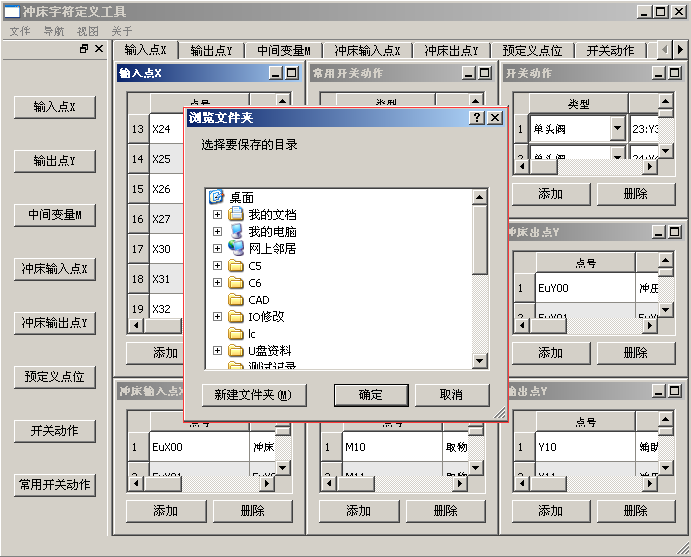Click the 新建文件夹 button
This screenshot has height=557, width=691.
(253, 395)
